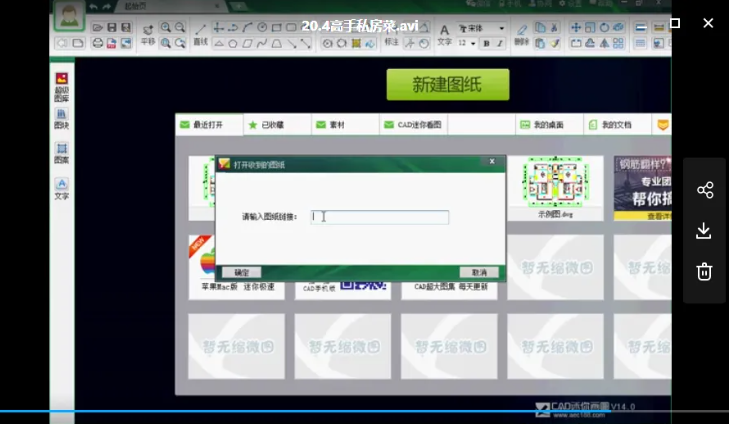
Task: Select the 平移 pan tool
Action: coord(148,35)
